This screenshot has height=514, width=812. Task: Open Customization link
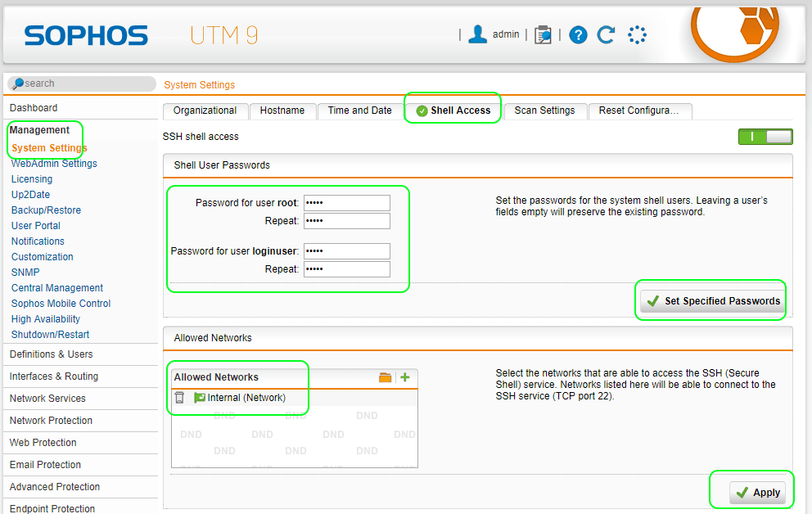coord(43,257)
